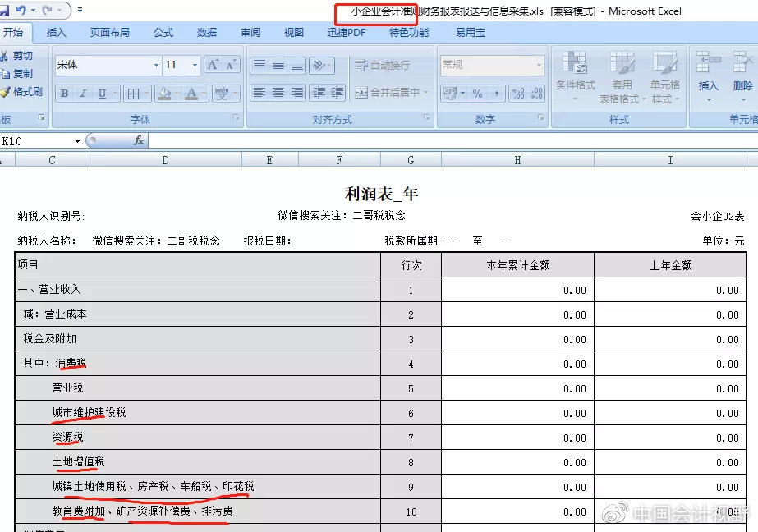Image resolution: width=758 pixels, height=532 pixels.
Task: Center text horizontally
Action: click(x=278, y=92)
